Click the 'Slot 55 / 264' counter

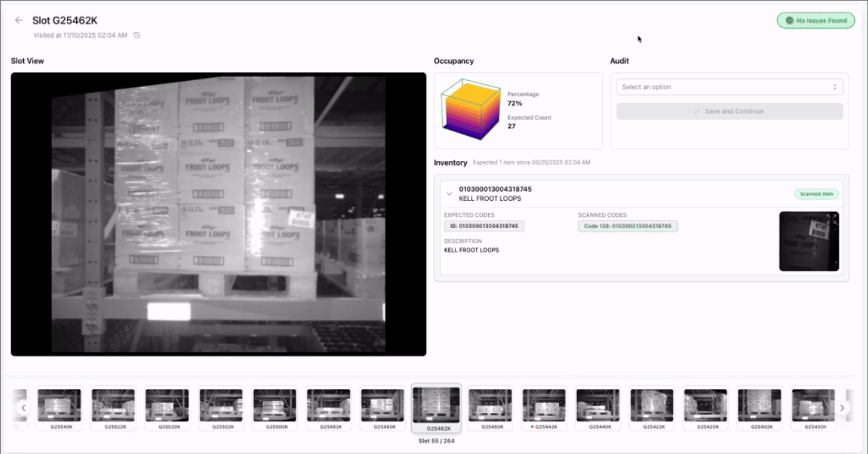click(x=436, y=441)
